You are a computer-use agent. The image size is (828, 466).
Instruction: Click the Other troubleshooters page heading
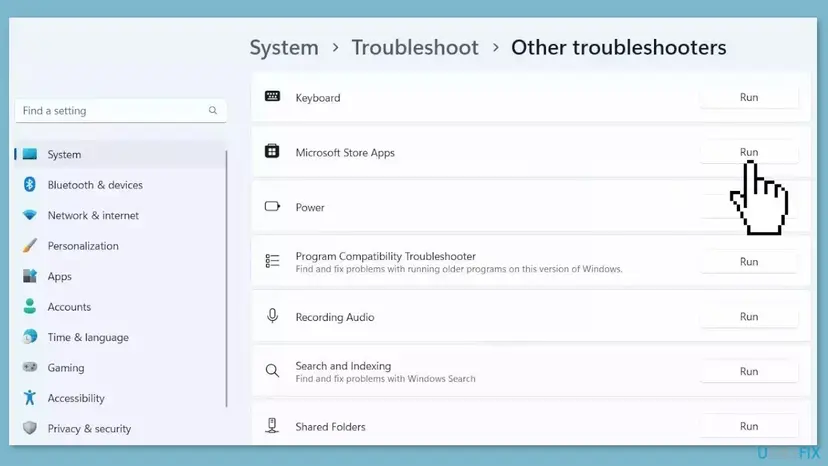(618, 48)
